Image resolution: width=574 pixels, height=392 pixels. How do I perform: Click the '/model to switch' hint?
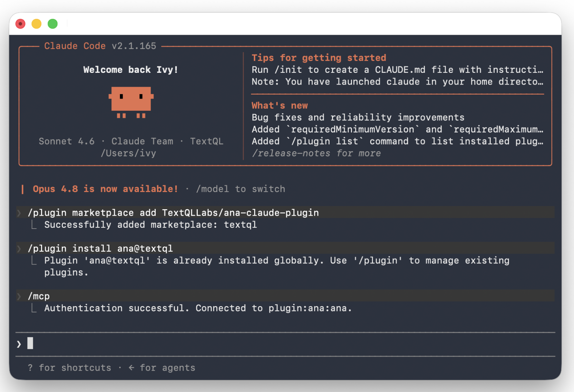[241, 189]
